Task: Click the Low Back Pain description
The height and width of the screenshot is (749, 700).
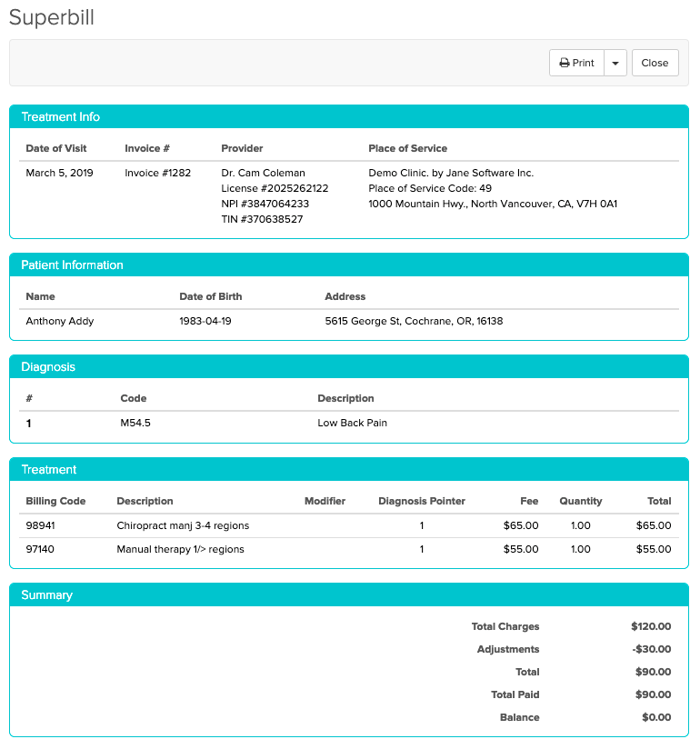Action: pyautogui.click(x=352, y=423)
